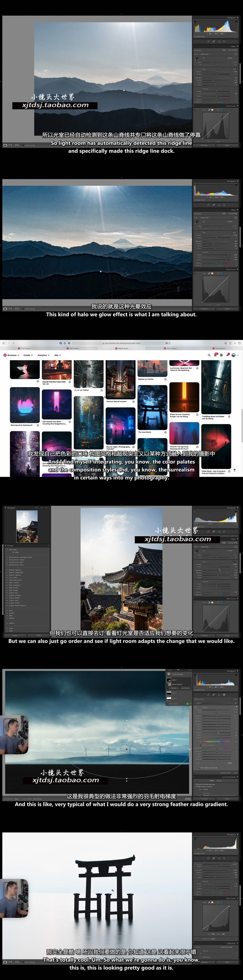Click the Subtract button under Mask 1
Screen dimensions: 243x980
pyautogui.click(x=186, y=688)
